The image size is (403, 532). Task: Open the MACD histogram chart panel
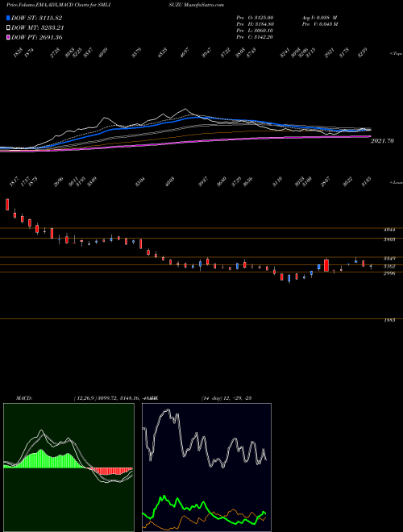(69, 468)
